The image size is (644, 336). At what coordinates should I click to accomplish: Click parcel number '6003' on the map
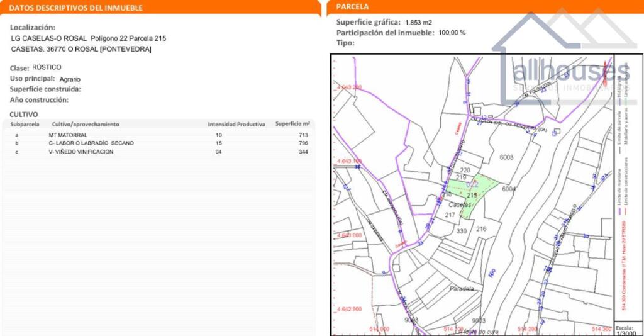click(506, 157)
